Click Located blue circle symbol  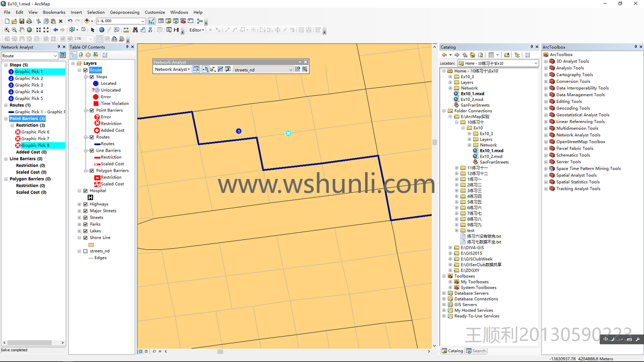[x=96, y=83]
